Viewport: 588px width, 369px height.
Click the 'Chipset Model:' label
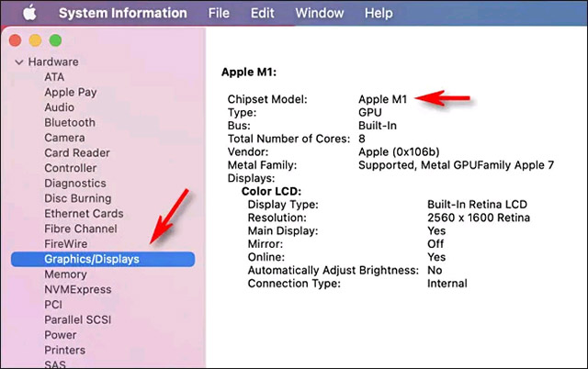coord(267,99)
